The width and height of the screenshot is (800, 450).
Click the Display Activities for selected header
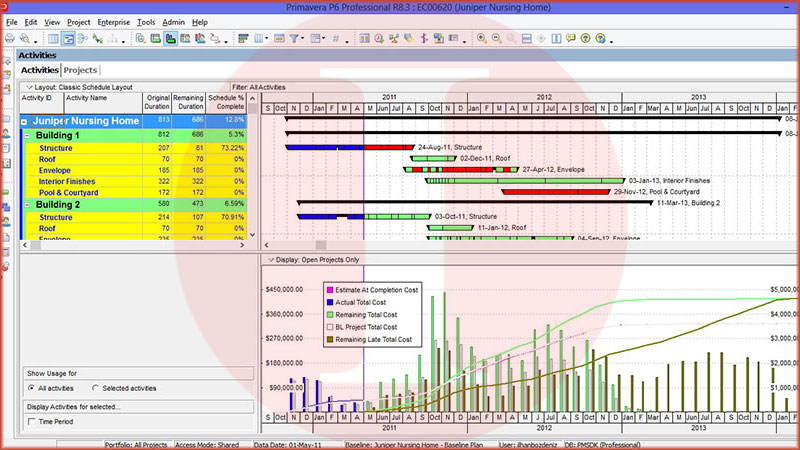tap(138, 407)
